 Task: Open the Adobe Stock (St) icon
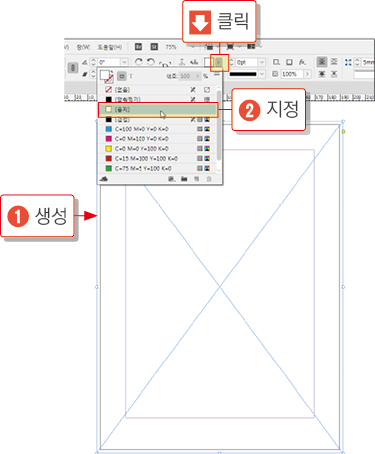[154, 47]
